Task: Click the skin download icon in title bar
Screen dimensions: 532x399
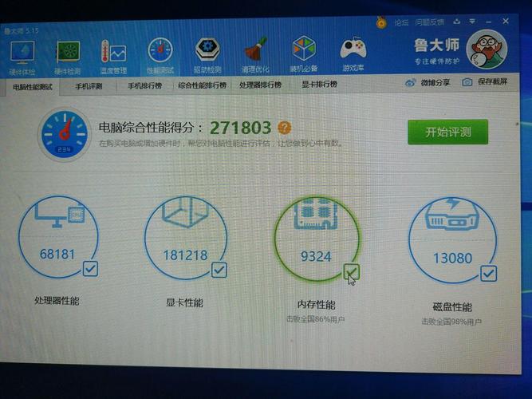Action: (x=457, y=22)
